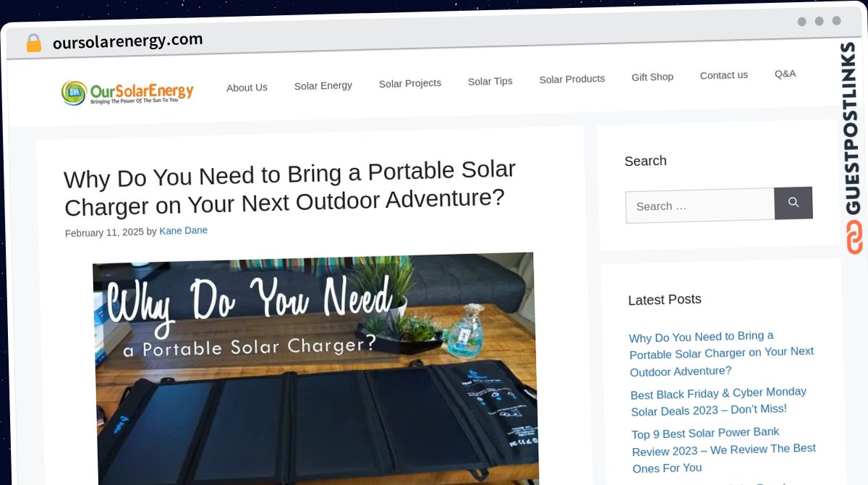Open the Solar Energy menu
The image size is (868, 485).
pyautogui.click(x=323, y=85)
